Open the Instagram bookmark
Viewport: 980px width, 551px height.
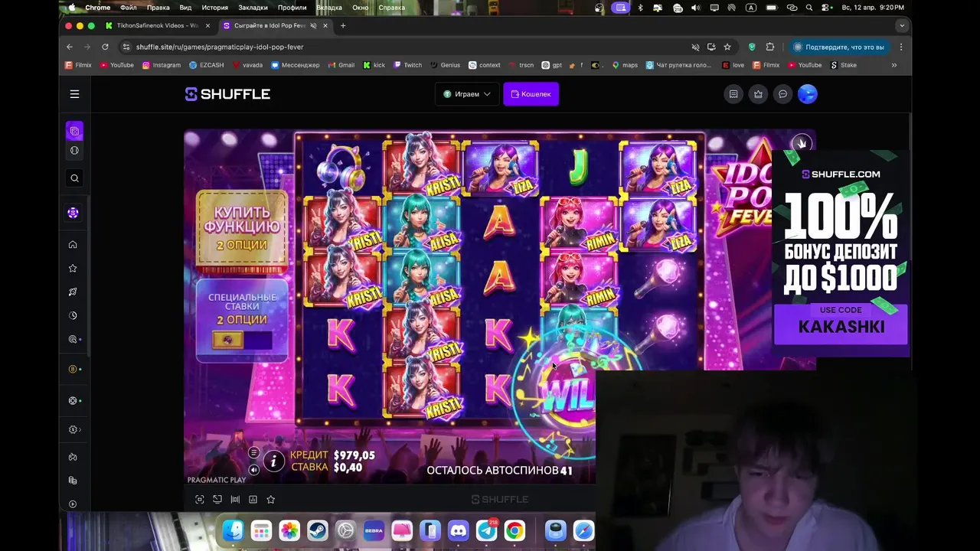(162, 65)
